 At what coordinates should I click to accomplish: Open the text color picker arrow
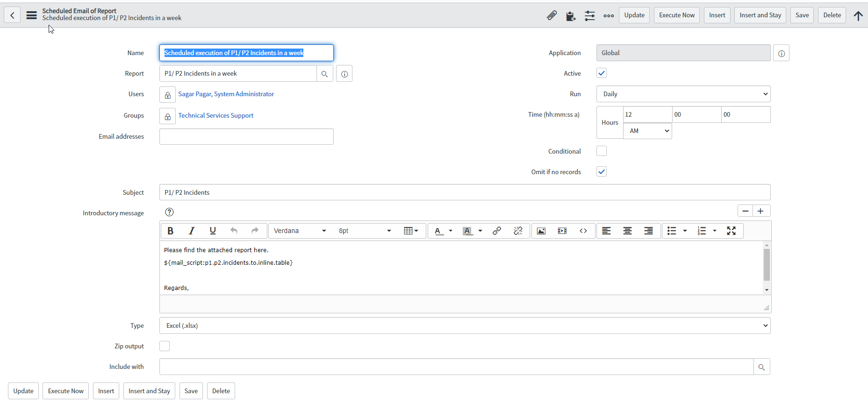point(451,231)
